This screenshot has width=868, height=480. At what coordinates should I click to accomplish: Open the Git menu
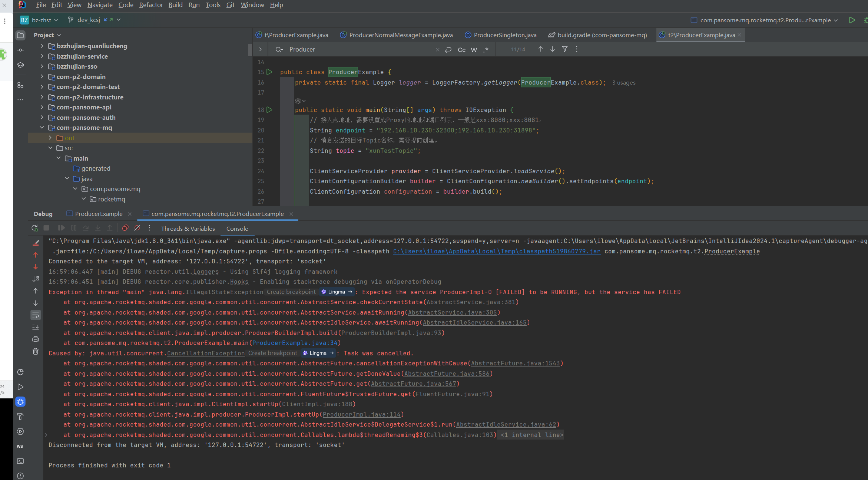(x=230, y=5)
